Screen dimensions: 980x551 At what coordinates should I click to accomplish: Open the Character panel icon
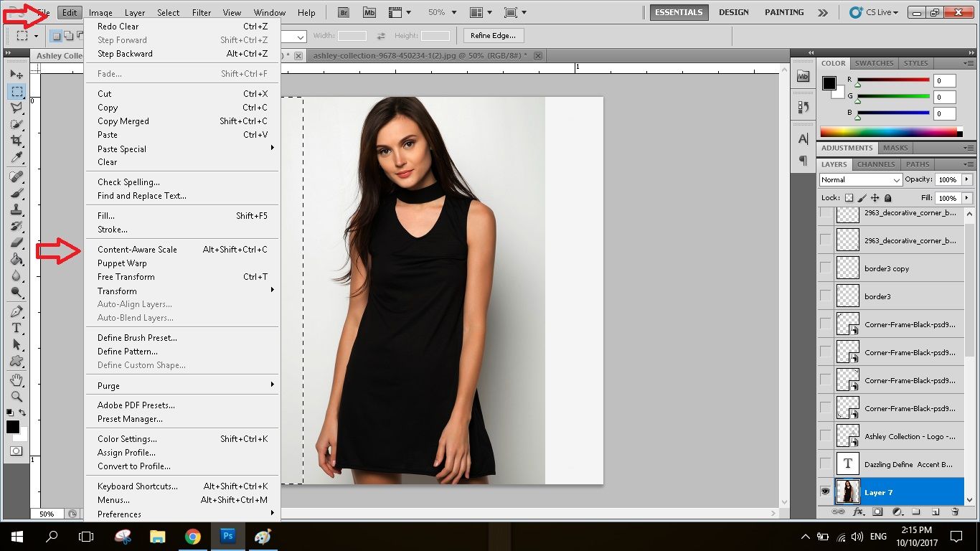click(803, 138)
